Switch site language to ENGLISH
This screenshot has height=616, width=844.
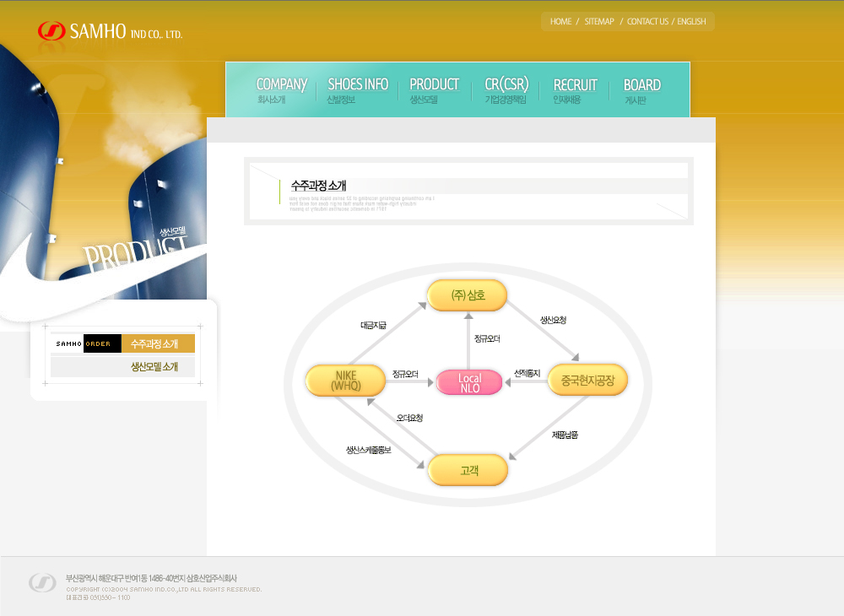(691, 22)
